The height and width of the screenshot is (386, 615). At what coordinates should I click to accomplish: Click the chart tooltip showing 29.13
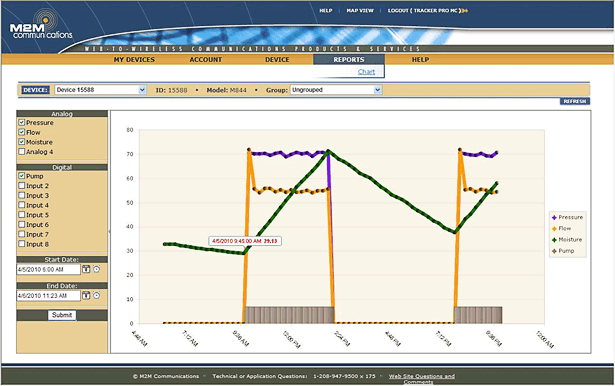(x=245, y=241)
